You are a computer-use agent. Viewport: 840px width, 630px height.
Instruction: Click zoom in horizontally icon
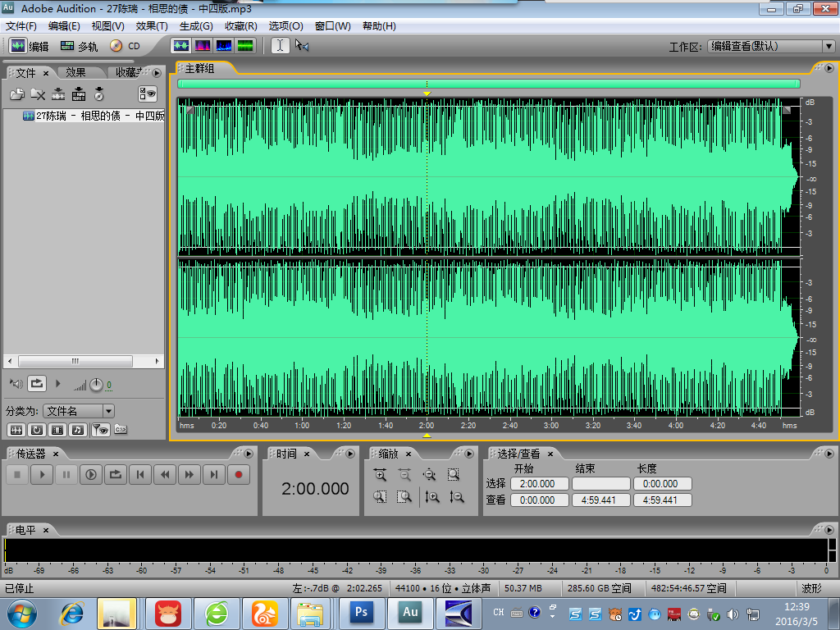click(381, 475)
